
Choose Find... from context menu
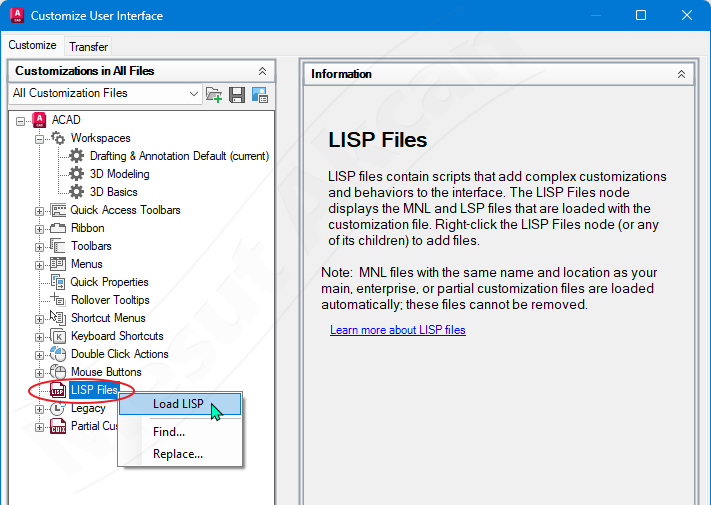(x=180, y=432)
